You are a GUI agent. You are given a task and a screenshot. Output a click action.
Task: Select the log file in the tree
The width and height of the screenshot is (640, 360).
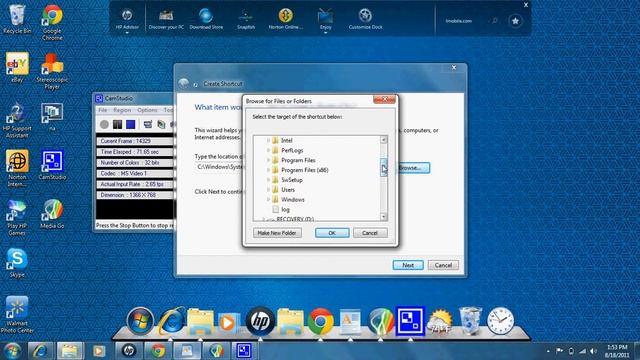coord(285,209)
